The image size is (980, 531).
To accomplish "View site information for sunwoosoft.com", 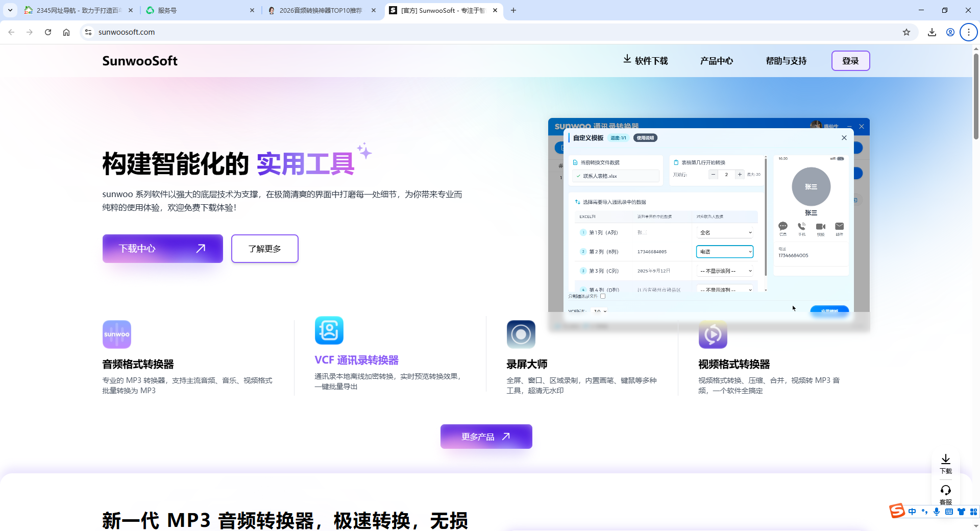I will (x=88, y=32).
